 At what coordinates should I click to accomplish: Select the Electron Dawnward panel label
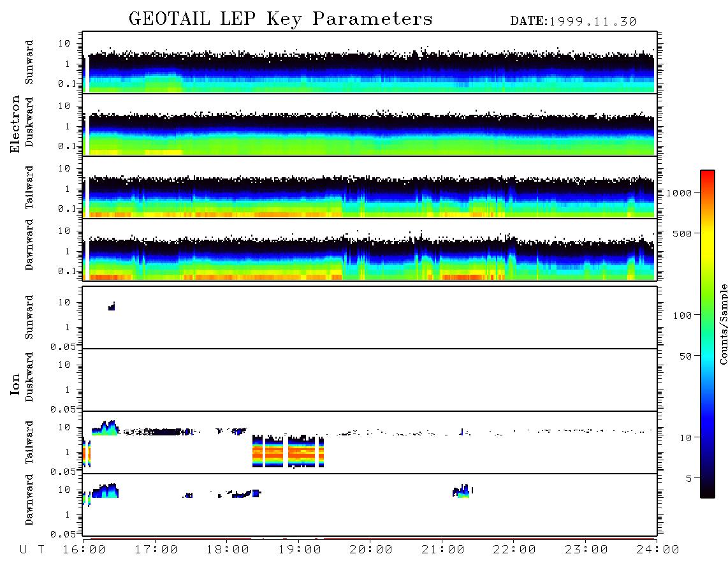click(x=29, y=245)
